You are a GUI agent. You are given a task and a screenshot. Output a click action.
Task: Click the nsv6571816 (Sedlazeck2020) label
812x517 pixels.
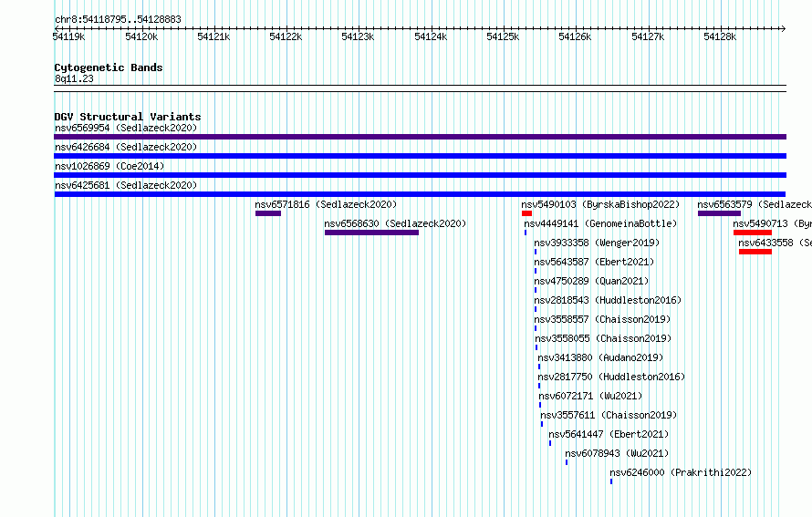[x=326, y=204]
